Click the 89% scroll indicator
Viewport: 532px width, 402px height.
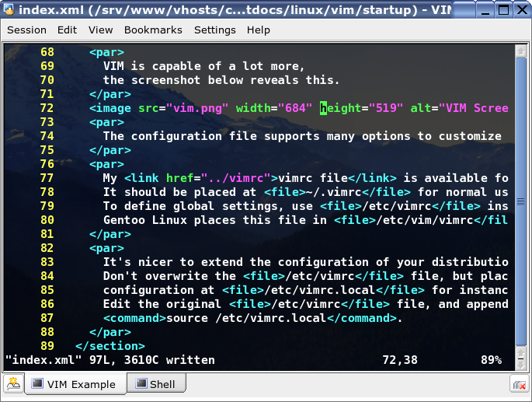coord(491,360)
